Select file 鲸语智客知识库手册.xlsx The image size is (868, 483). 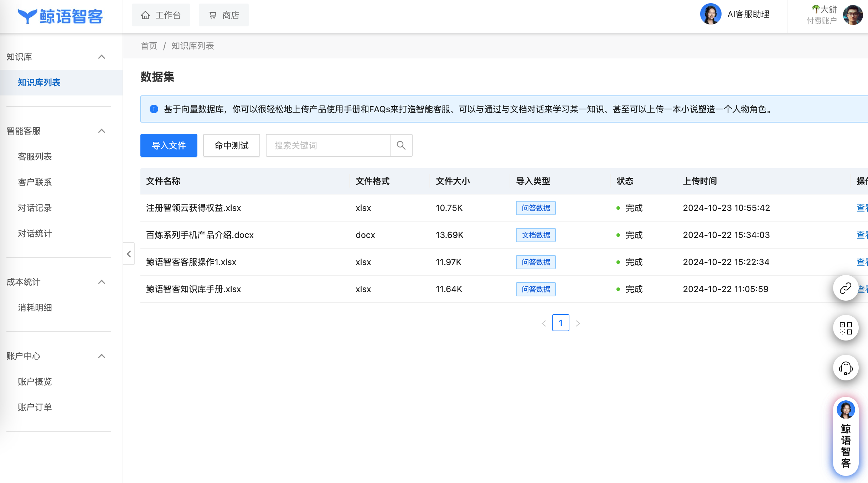(x=193, y=289)
